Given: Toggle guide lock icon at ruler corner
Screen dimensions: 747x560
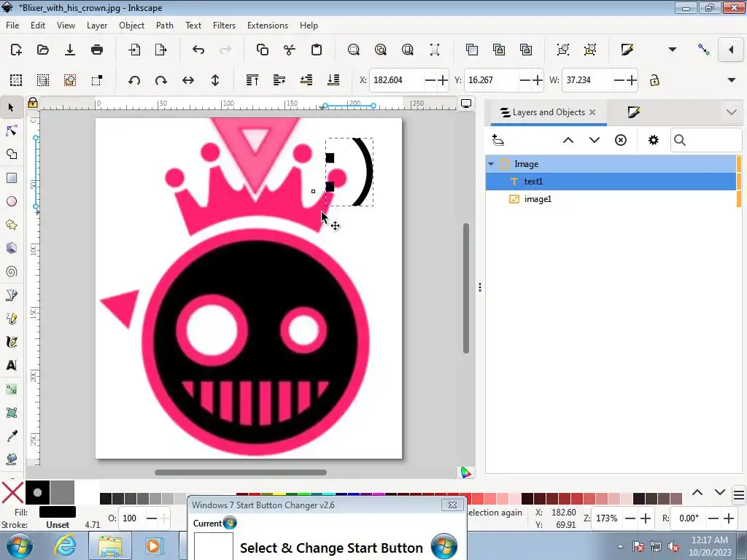Looking at the screenshot, I should click(x=32, y=103).
